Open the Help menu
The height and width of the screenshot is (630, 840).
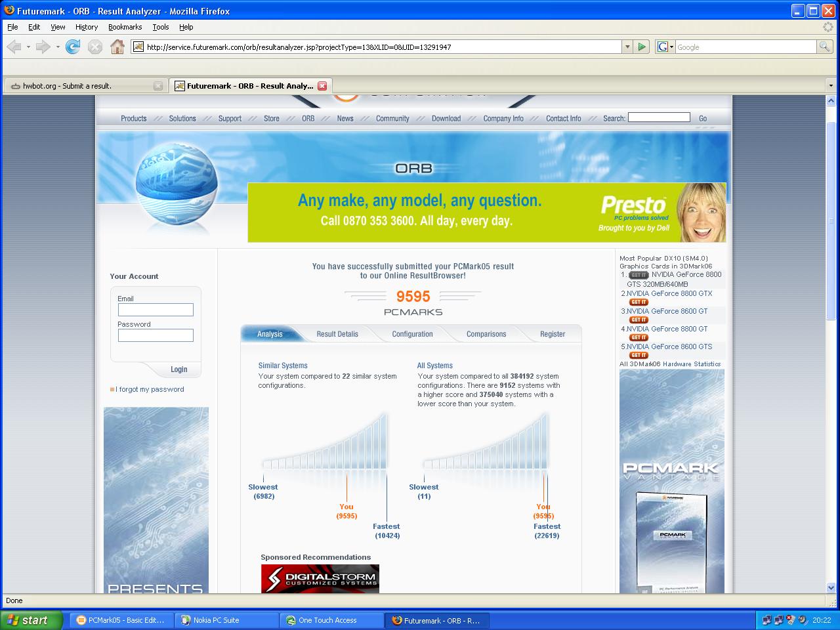tap(186, 27)
